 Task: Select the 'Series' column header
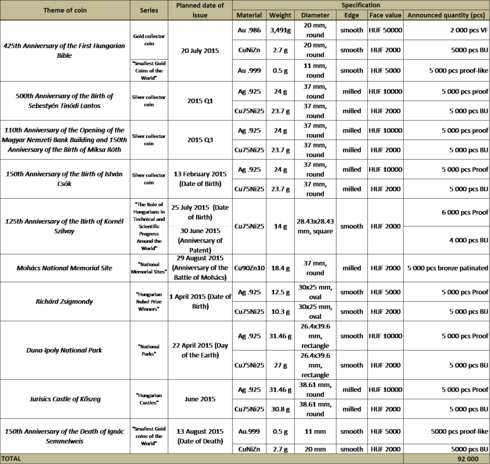click(x=149, y=10)
